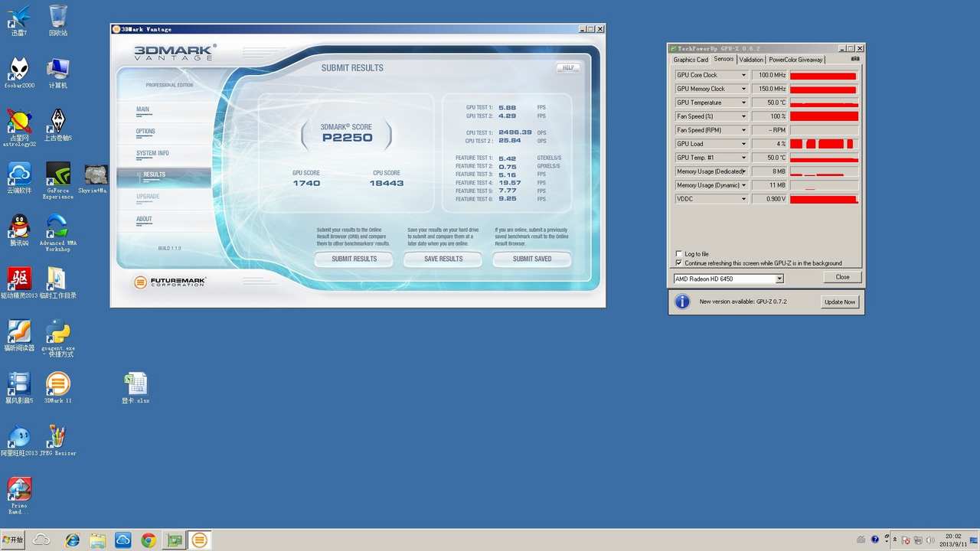Click the HELP button in 3DMark

[x=568, y=67]
